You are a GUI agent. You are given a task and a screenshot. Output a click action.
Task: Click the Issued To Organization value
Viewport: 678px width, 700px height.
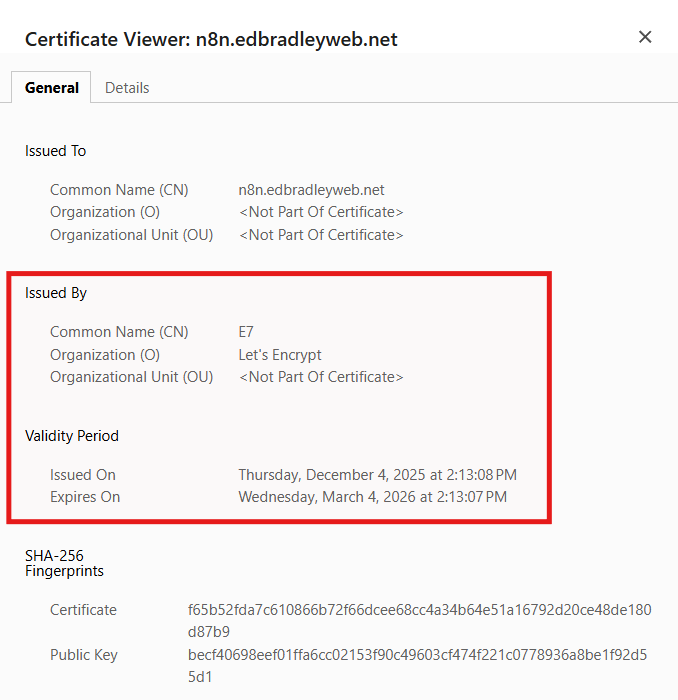point(321,212)
